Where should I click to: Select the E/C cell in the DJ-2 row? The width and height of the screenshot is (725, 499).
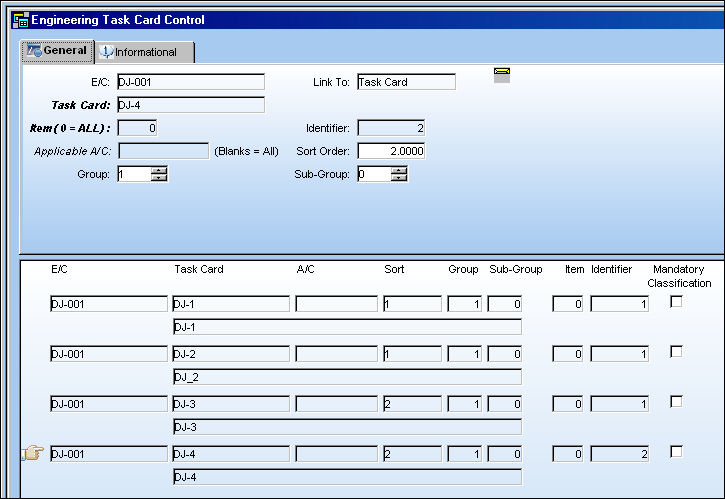[x=109, y=354]
